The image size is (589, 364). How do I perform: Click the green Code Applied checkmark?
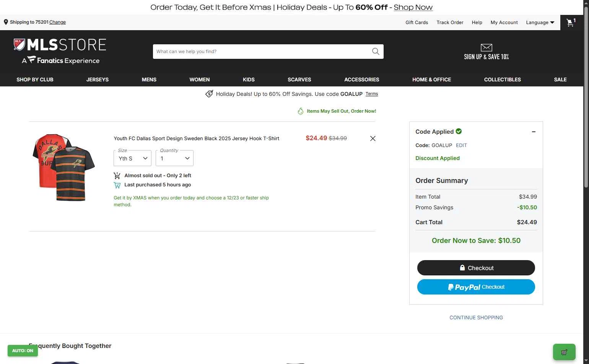pyautogui.click(x=459, y=131)
